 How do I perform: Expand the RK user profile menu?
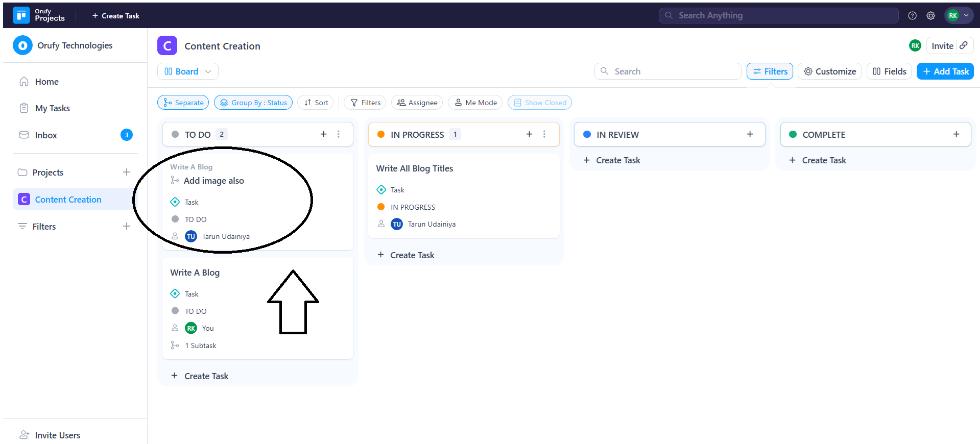[x=959, y=16]
